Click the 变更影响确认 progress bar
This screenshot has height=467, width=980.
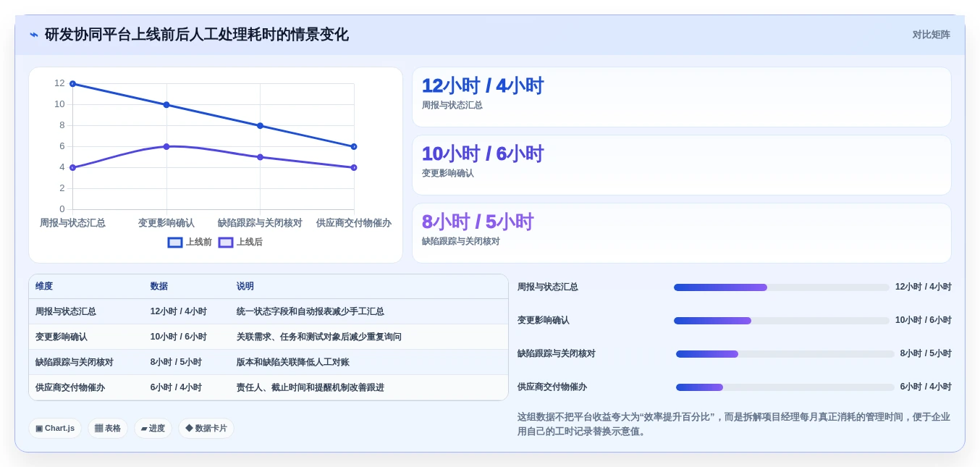[x=782, y=321]
